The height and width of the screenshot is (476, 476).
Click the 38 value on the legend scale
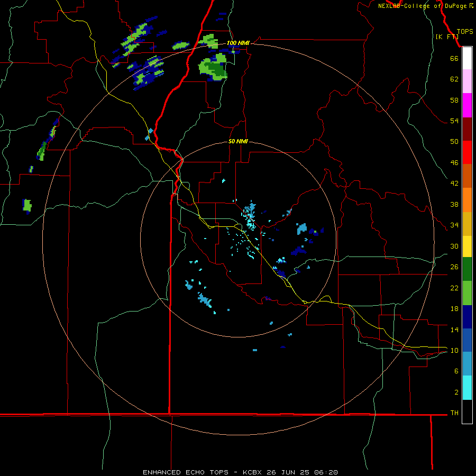pos(454,204)
